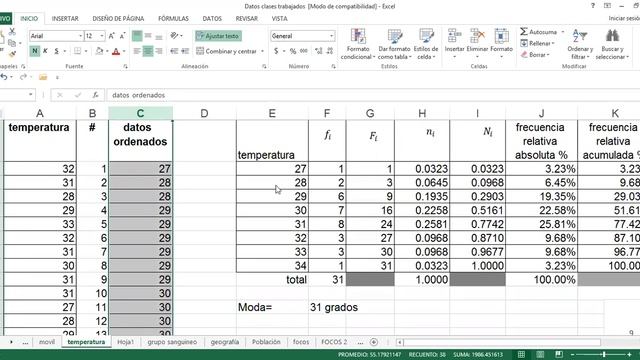Image resolution: width=640 pixels, height=360 pixels.
Task: Toggle top vertical alignment
Action: (137, 36)
